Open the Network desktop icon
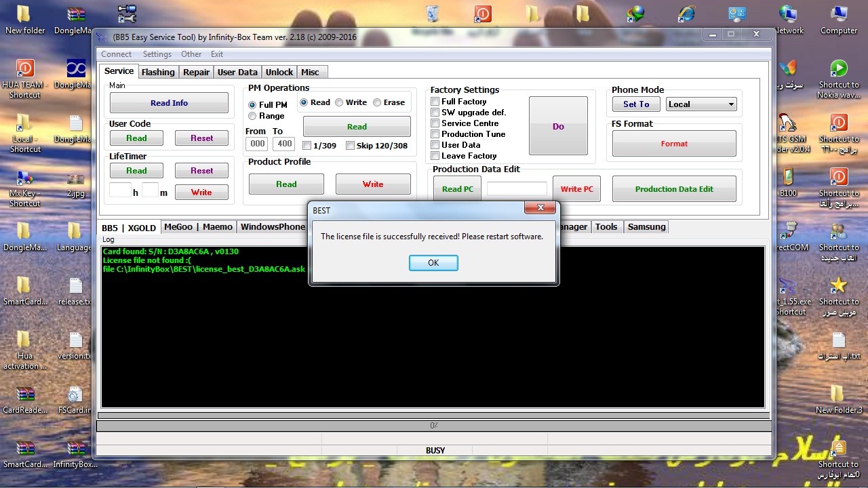This screenshot has width=868, height=488. point(788,19)
